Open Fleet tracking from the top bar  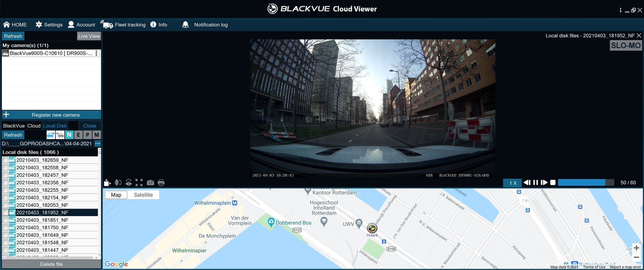[123, 25]
